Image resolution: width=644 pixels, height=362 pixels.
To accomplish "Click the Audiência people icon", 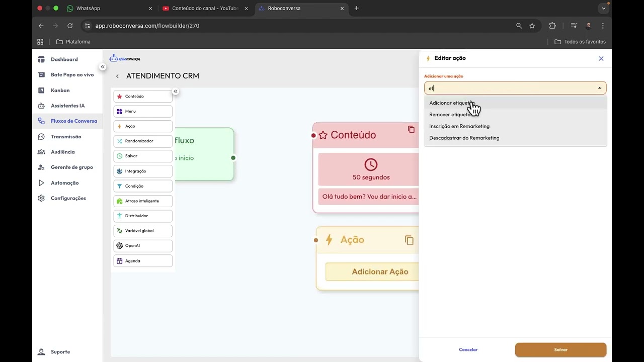I will point(41,152).
